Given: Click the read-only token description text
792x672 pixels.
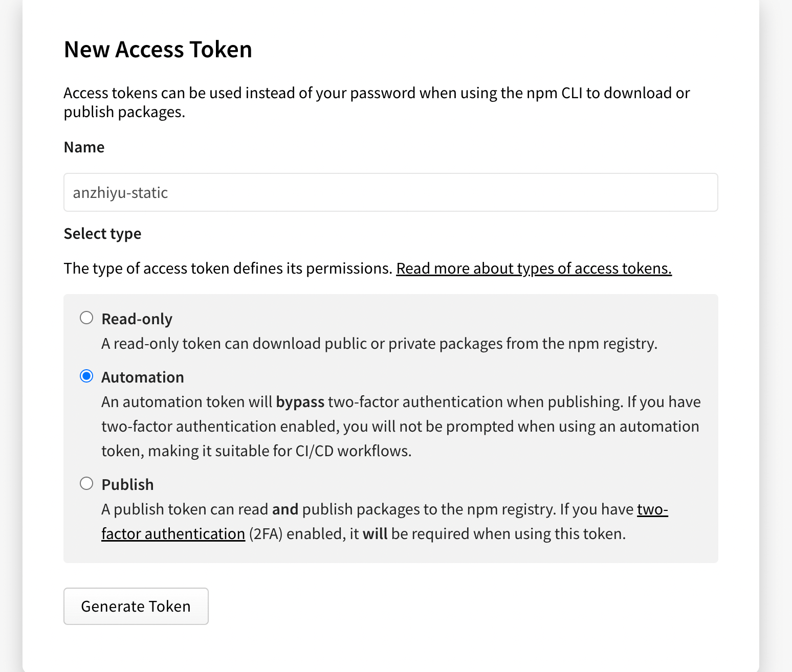Looking at the screenshot, I should tap(379, 343).
